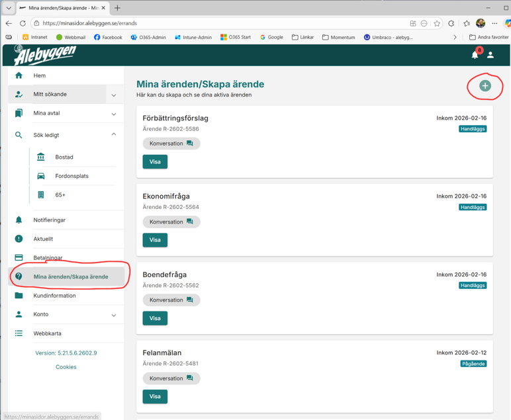Click the Aktuellt exclamation icon

[x=19, y=239]
